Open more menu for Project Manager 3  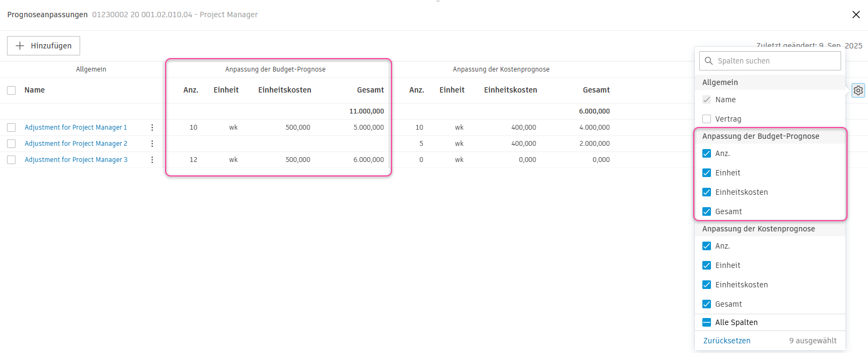point(152,160)
